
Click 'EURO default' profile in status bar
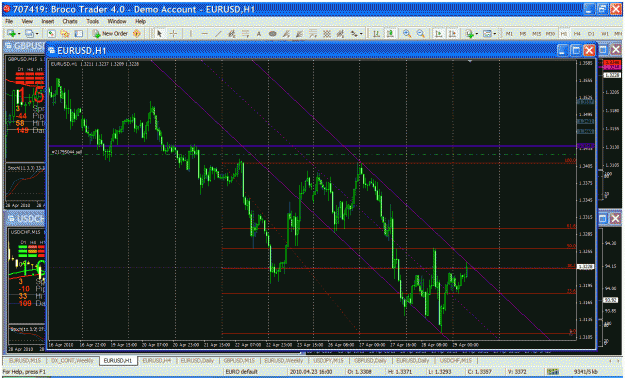[242, 372]
